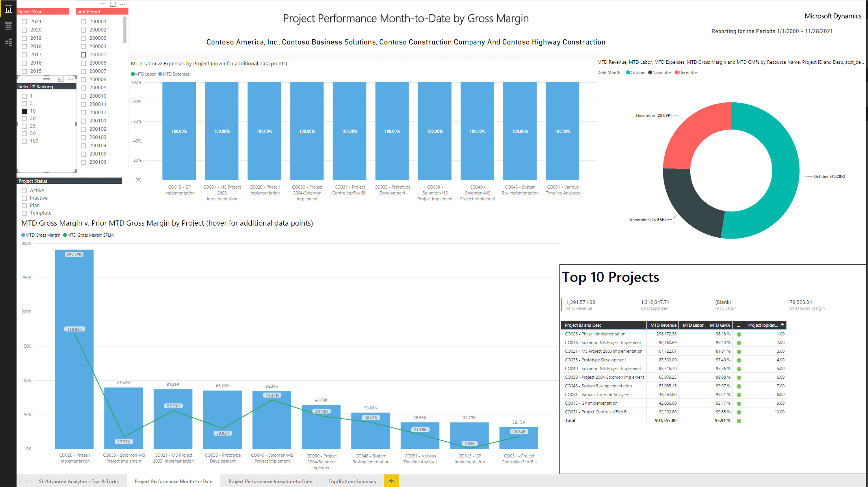Check the 2016 year checkbox
The width and height of the screenshot is (868, 487).
pos(24,63)
